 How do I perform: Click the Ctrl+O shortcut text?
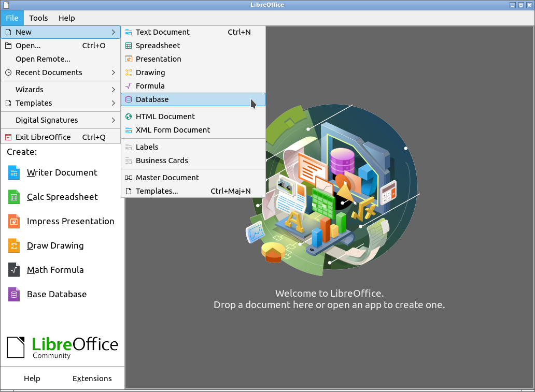94,46
